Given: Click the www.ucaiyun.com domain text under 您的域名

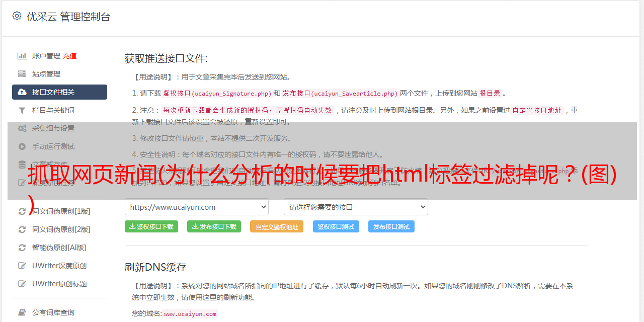Looking at the screenshot, I should click(x=190, y=313).
